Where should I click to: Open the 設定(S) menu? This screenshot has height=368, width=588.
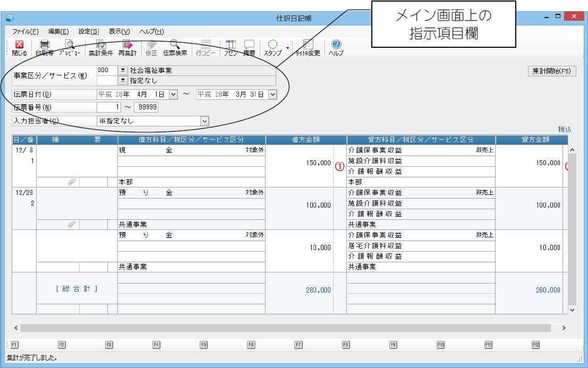click(x=88, y=31)
